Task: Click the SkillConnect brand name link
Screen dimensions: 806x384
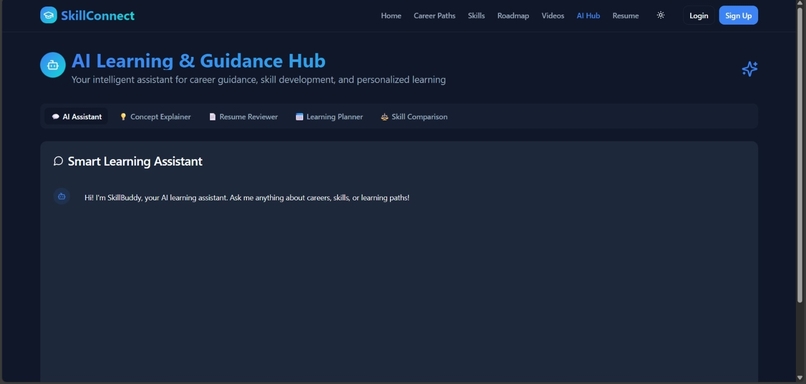Action: coord(98,15)
